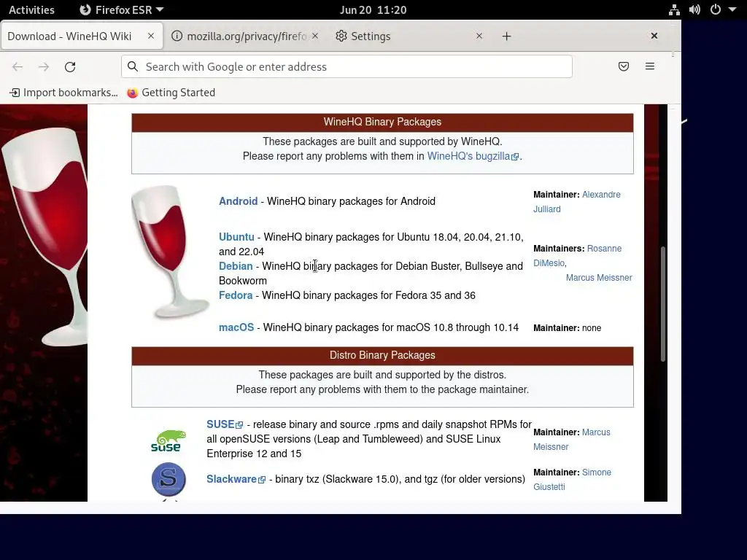Open the Debian packages link
747x560 pixels.
(x=236, y=265)
